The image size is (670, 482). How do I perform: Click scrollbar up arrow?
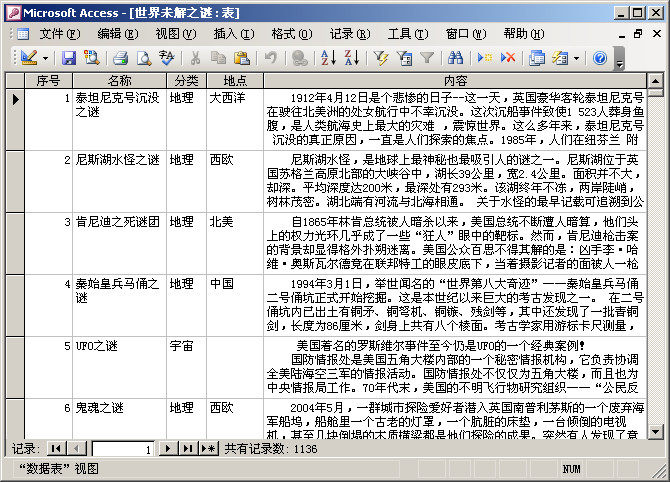point(655,80)
